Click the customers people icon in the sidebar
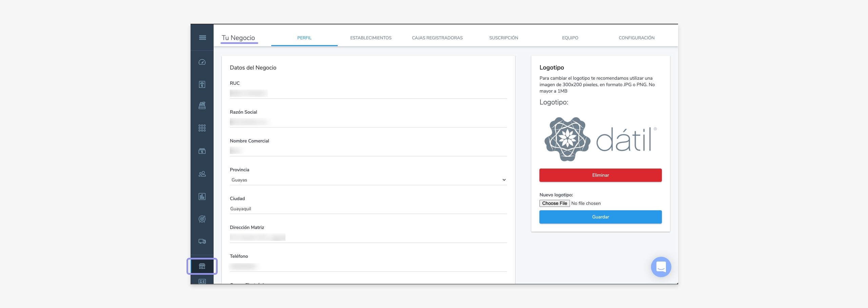This screenshot has width=868, height=308. (202, 174)
